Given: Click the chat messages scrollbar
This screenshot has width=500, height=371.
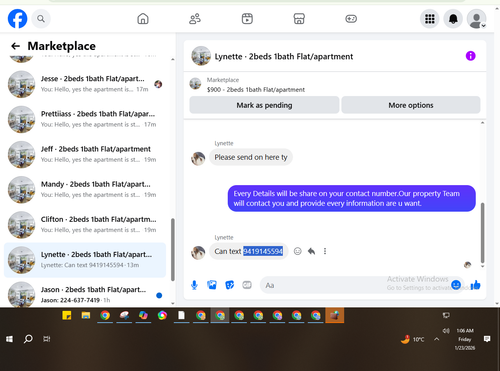Looking at the screenshot, I should 482,233.
